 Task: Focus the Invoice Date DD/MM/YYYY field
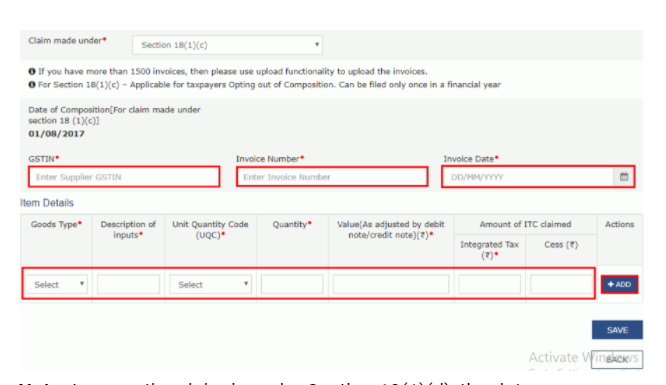point(528,177)
